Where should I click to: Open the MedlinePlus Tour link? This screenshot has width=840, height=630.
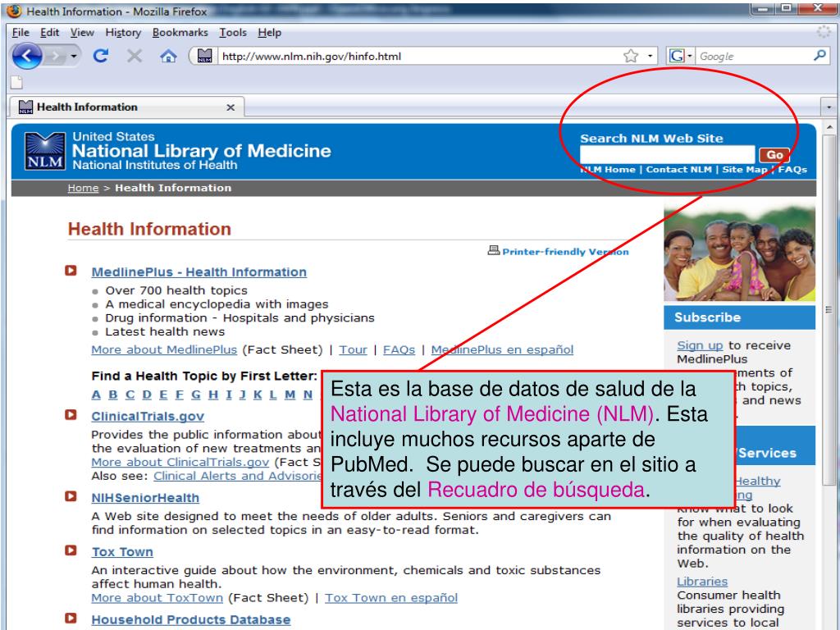pyautogui.click(x=353, y=349)
